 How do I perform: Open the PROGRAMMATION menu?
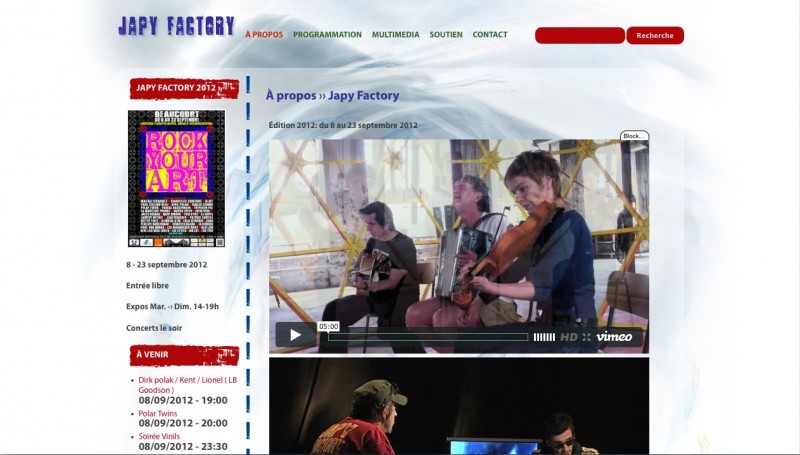(327, 35)
